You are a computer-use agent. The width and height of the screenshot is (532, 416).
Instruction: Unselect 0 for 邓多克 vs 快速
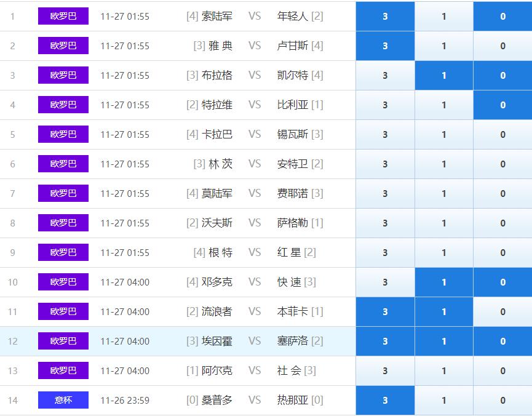coord(503,282)
